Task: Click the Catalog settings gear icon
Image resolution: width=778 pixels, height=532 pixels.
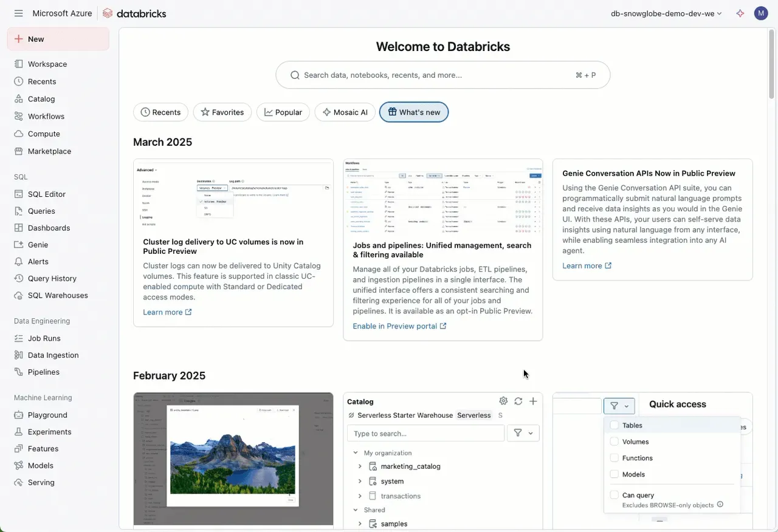Action: coord(503,401)
